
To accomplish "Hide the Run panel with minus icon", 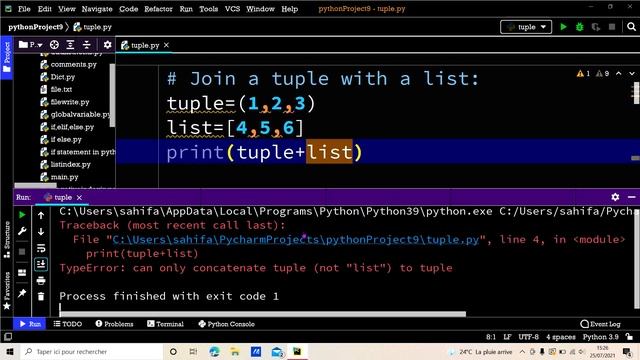I will (x=631, y=197).
